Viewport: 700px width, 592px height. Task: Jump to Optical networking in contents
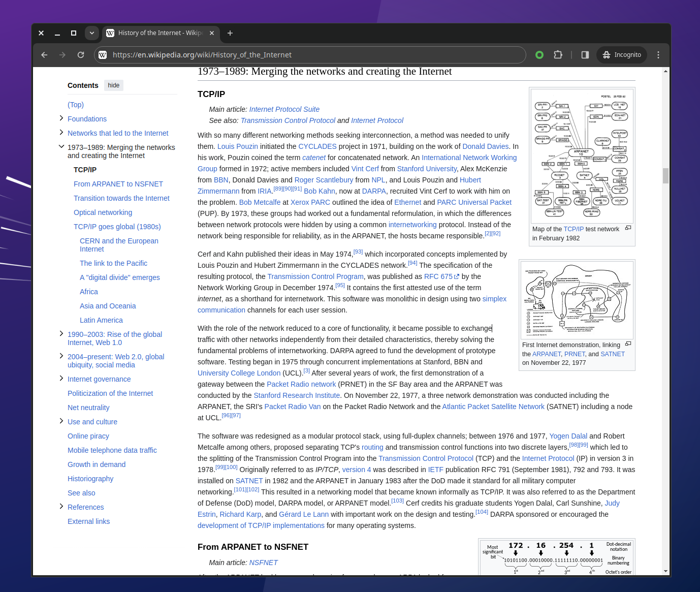[103, 212]
